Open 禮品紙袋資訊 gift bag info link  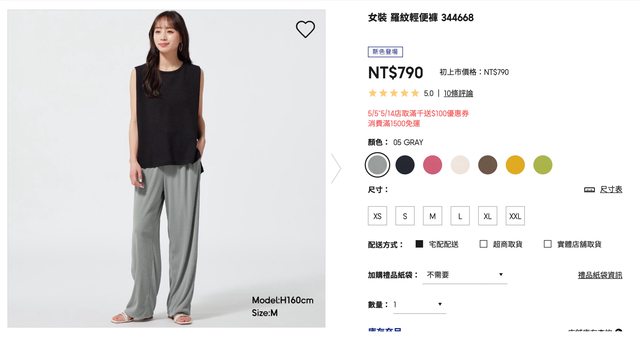[600, 275]
